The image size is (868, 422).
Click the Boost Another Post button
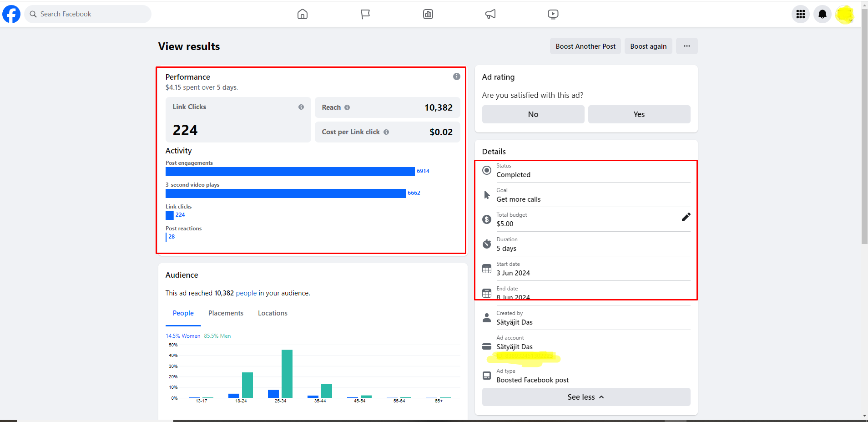(585, 46)
